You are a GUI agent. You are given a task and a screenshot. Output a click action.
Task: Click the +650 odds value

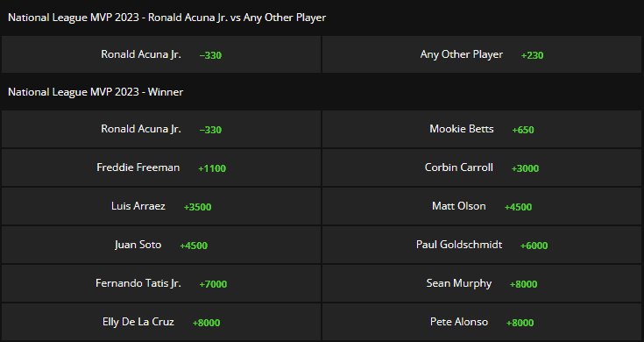[523, 130]
